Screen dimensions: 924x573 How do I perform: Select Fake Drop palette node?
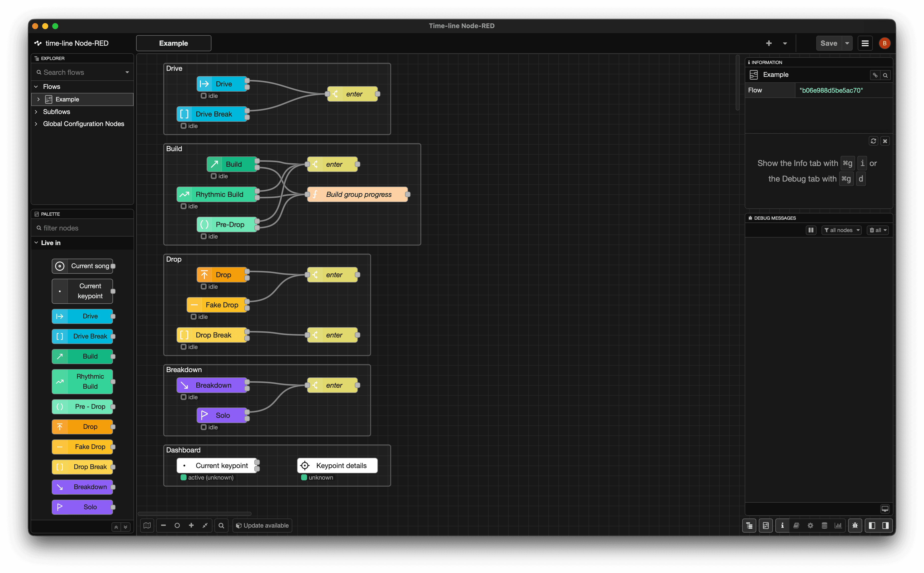click(82, 447)
